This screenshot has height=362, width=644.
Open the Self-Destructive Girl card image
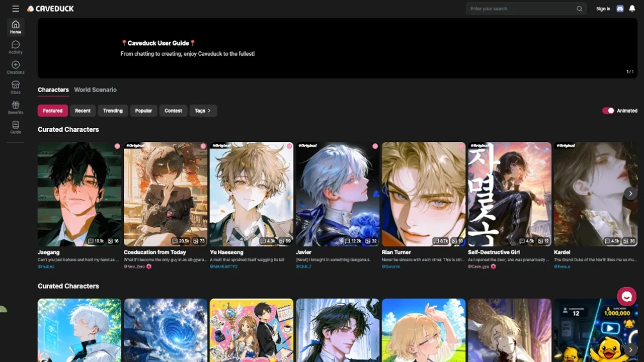[x=510, y=194]
